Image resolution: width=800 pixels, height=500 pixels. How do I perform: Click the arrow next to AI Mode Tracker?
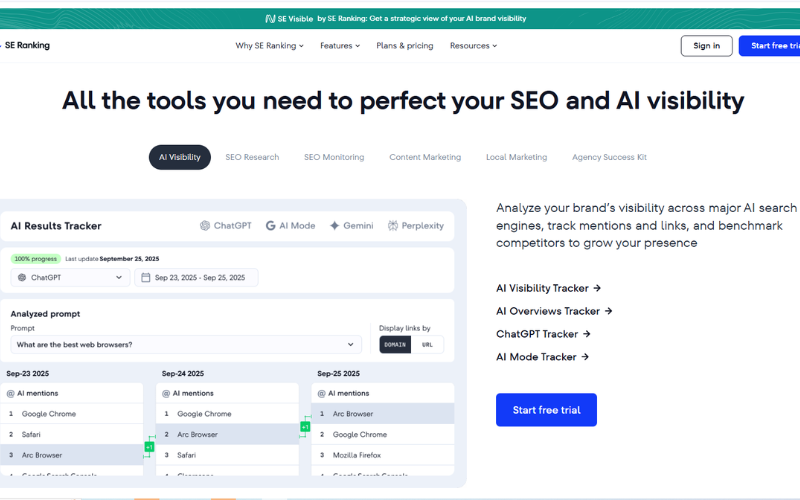(585, 357)
